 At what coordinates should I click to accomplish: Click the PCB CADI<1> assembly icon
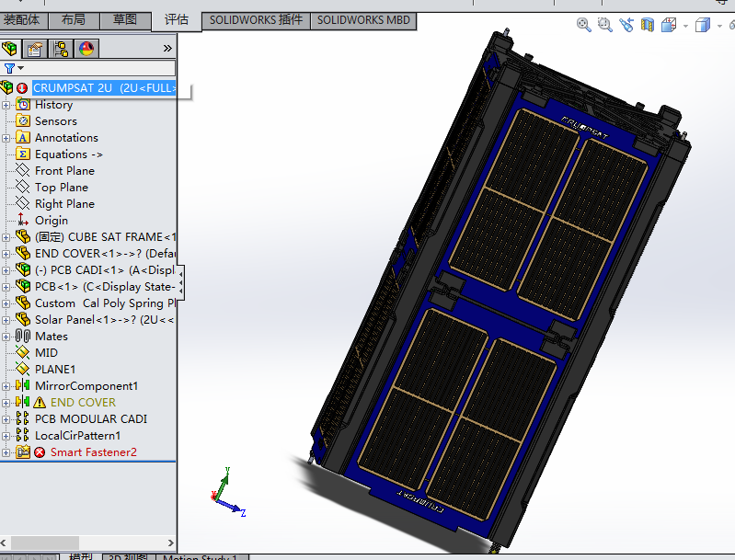[23, 270]
